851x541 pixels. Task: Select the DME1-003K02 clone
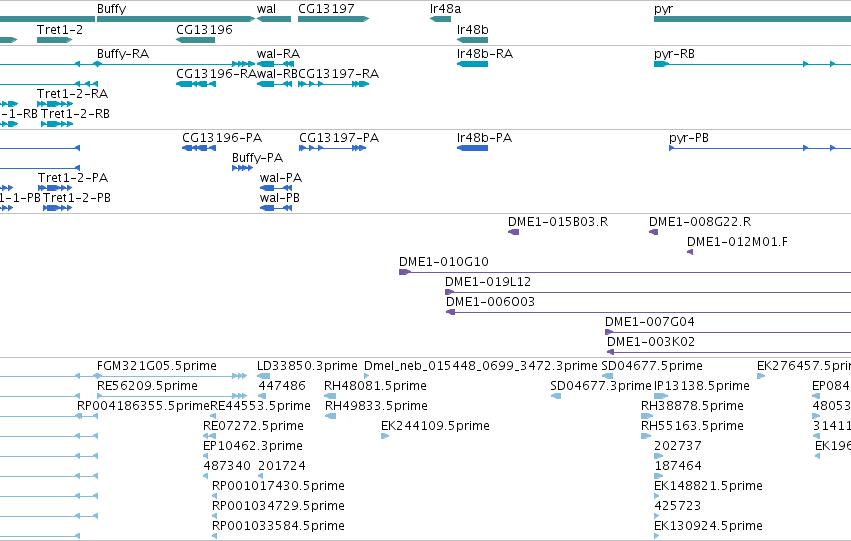coord(729,353)
